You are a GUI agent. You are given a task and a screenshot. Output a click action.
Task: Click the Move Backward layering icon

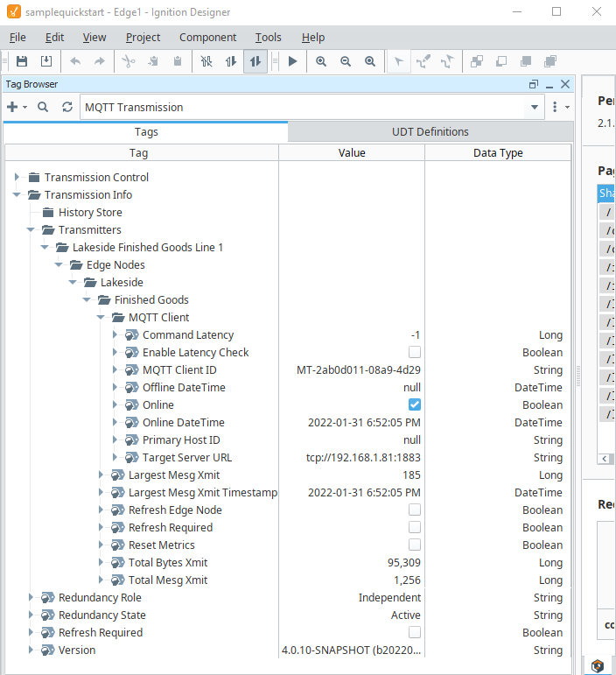pos(501,61)
